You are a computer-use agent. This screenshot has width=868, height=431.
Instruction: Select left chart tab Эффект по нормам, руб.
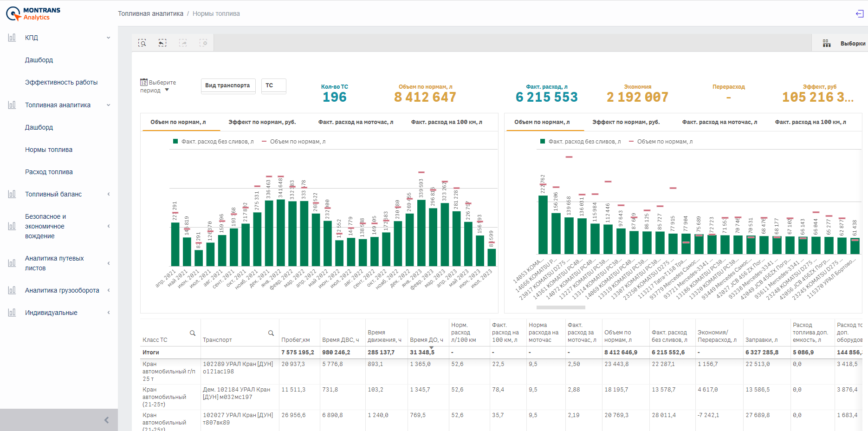point(262,122)
